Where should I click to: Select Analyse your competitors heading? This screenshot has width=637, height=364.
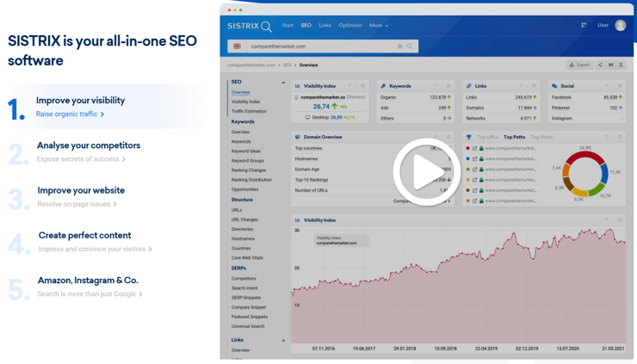coord(89,145)
